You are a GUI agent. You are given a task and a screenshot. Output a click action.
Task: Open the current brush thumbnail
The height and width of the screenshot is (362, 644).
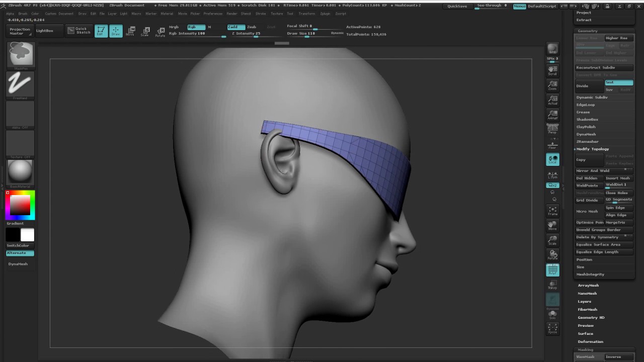[x=20, y=54]
